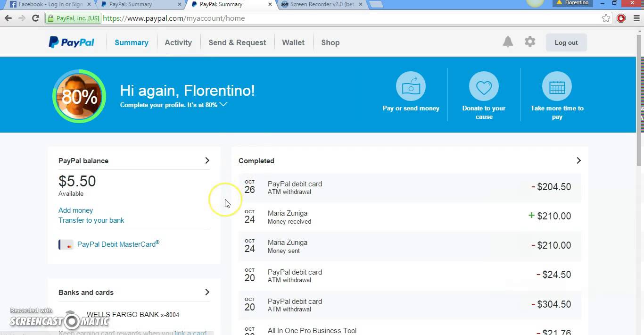Click the browser forward arrow

coord(22,18)
